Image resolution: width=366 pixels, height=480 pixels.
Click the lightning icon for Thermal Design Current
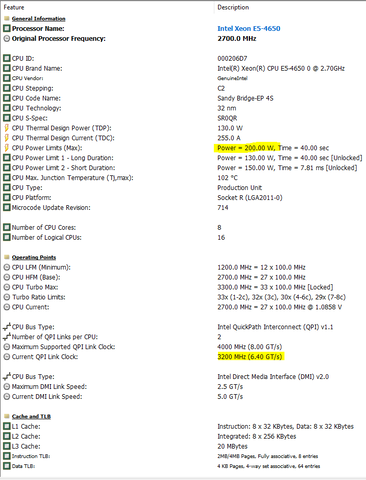pyautogui.click(x=7, y=138)
